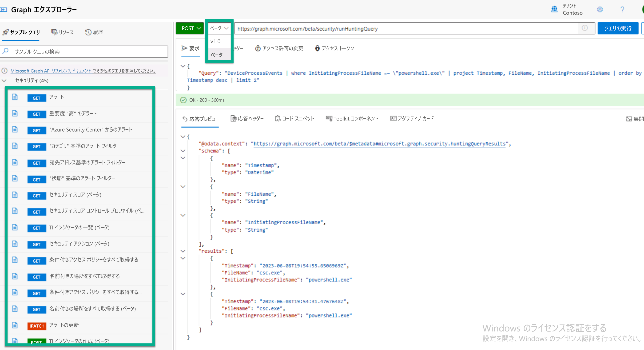
Task: Open settings gear icon
Action: pyautogui.click(x=600, y=9)
